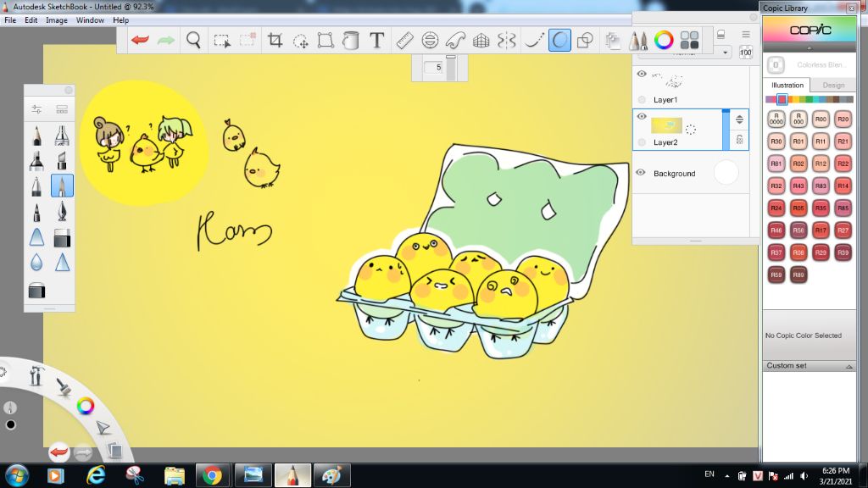Select the Zoom magnifier tool
Screen dimensions: 868x488
click(x=193, y=40)
